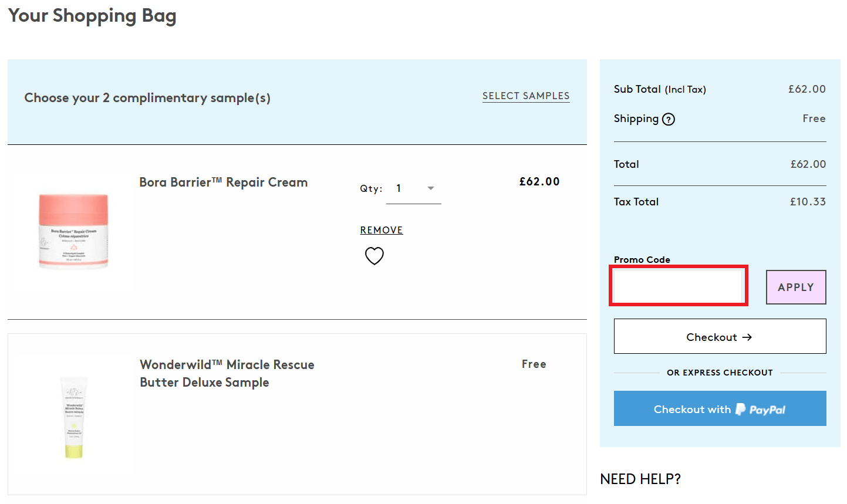This screenshot has width=847, height=504.
Task: Click the NEED HELP? heading
Action: pos(640,479)
